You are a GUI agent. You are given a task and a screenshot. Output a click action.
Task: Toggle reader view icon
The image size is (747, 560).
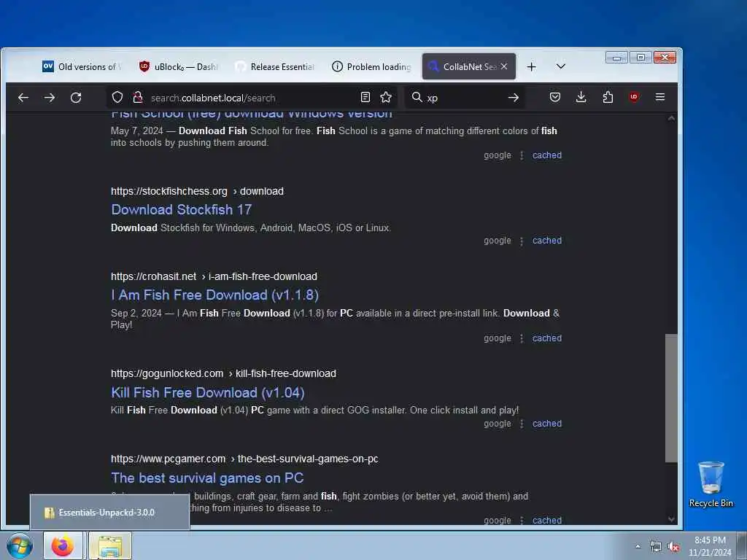point(365,97)
